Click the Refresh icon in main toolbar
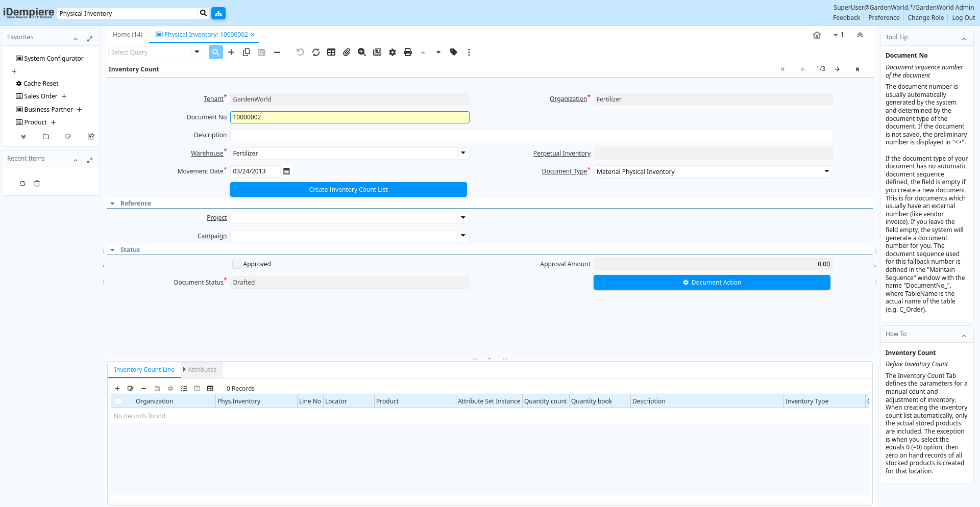 pyautogui.click(x=316, y=52)
